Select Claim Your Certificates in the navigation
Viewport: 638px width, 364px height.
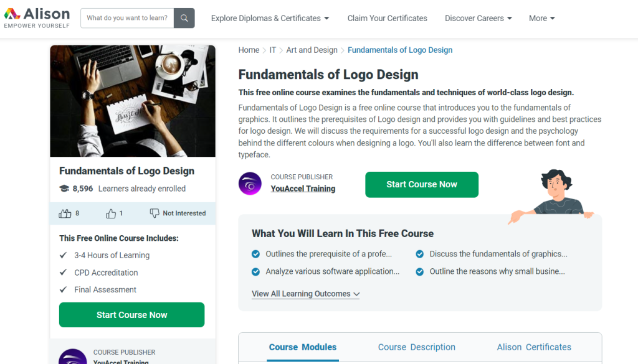[387, 18]
